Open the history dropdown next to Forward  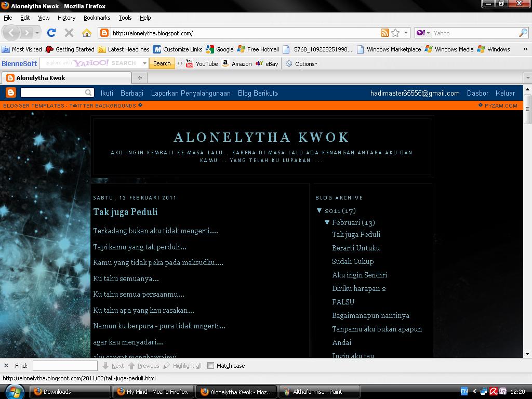[x=37, y=33]
